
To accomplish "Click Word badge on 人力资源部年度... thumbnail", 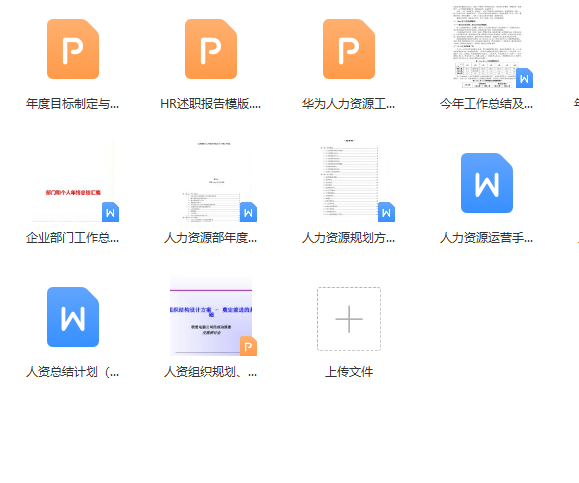I will point(249,212).
